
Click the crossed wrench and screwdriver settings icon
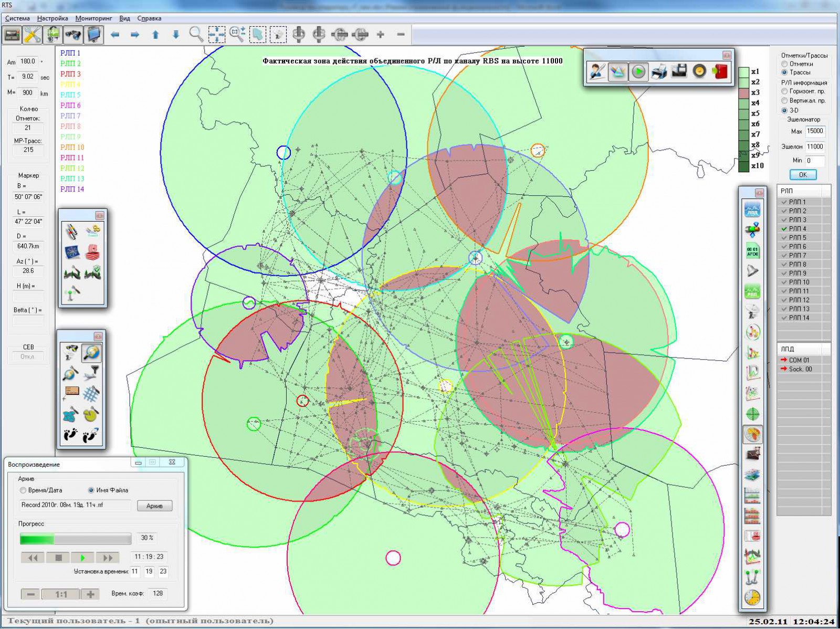32,35
